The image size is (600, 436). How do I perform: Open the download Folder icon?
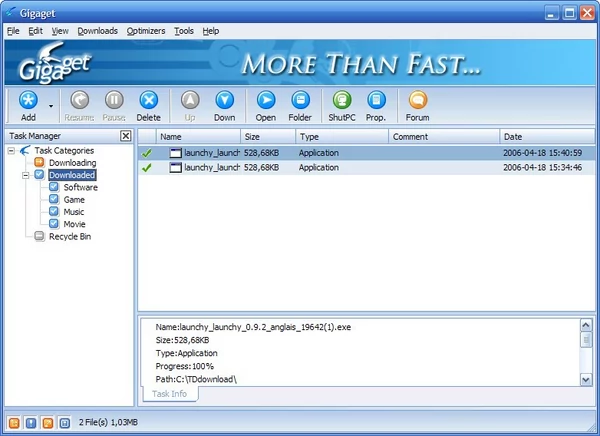tap(300, 100)
